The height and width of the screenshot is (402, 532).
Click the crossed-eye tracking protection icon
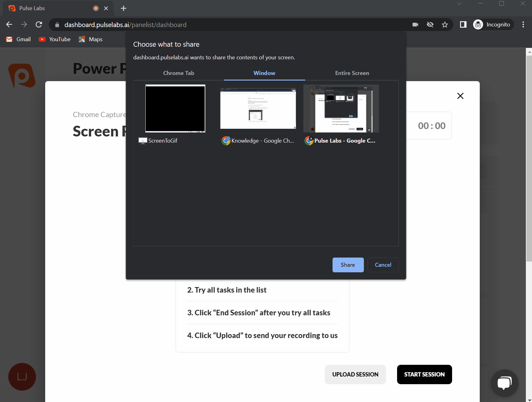tap(430, 25)
